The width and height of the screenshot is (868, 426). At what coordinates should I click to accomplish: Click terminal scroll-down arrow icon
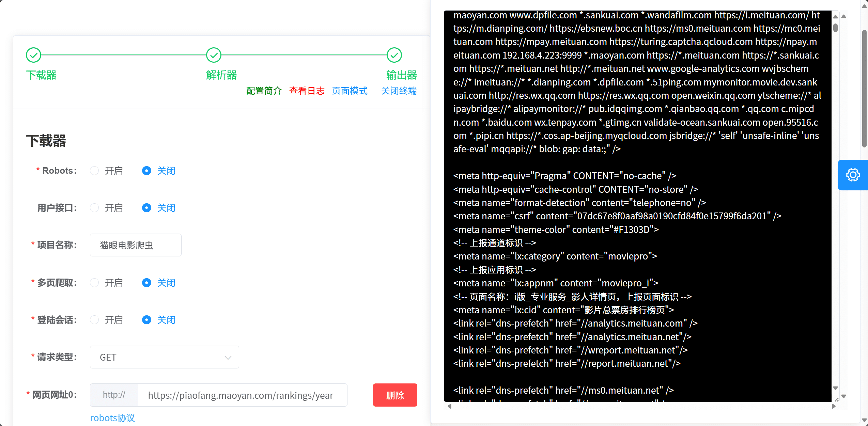(x=835, y=388)
